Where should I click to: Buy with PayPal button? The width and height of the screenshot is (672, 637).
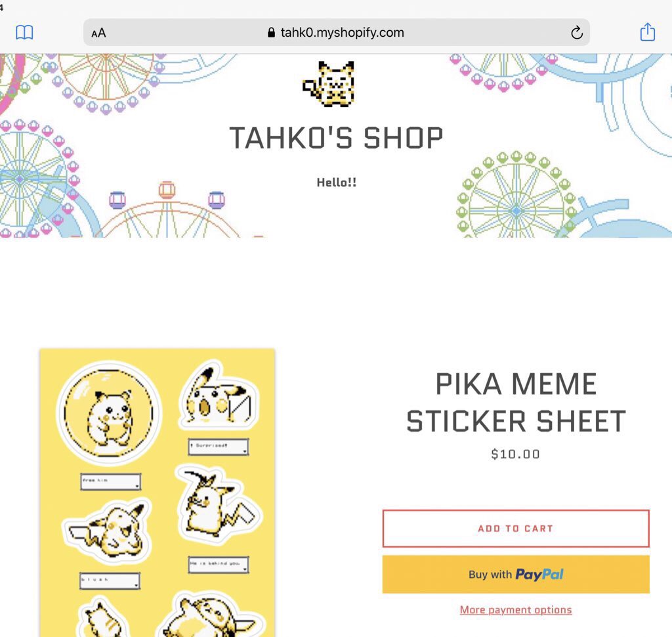coord(516,575)
